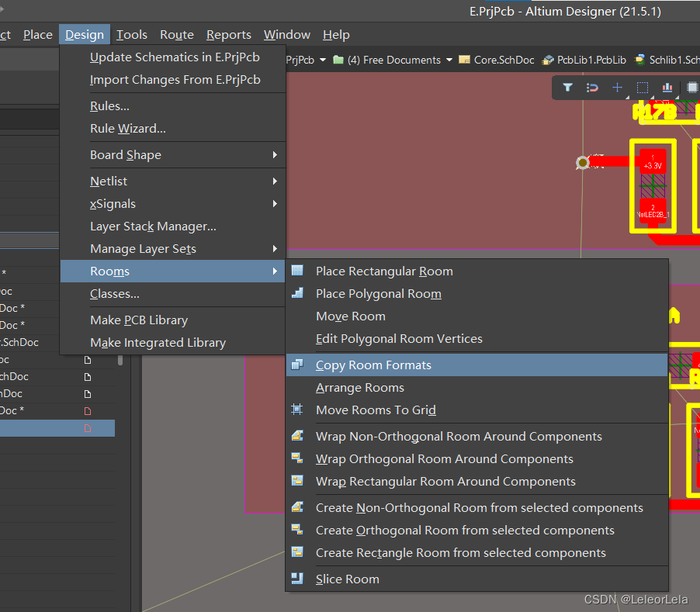Click the Wrap Non-Orthogonal Room Around Components icon
Screen dimensions: 700x612
297,436
